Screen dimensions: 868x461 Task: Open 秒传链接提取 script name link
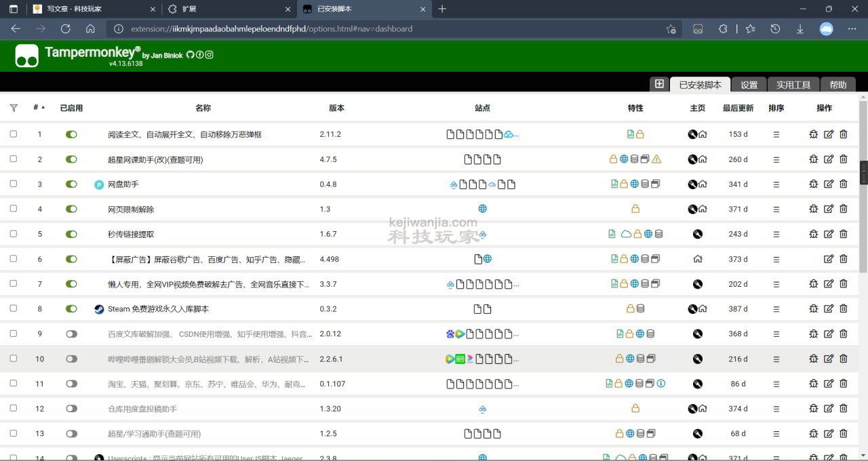pyautogui.click(x=131, y=234)
